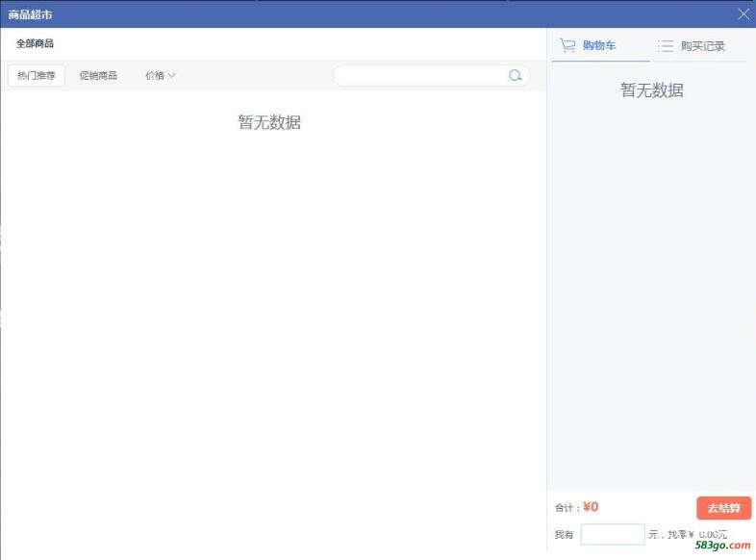
Task: Focus the product search input field
Action: point(431,75)
